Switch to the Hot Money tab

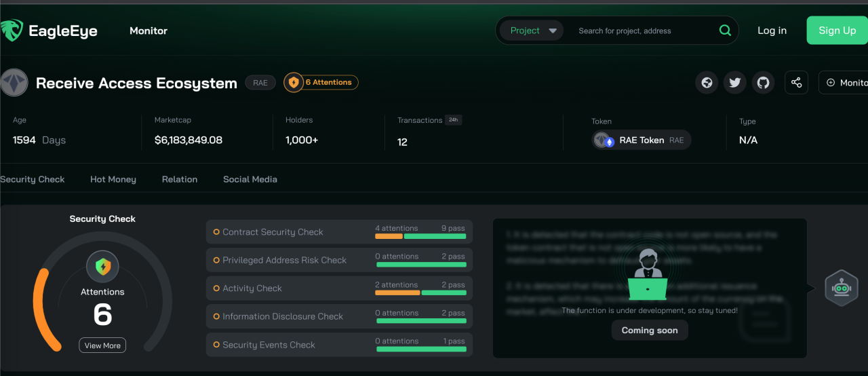tap(113, 179)
